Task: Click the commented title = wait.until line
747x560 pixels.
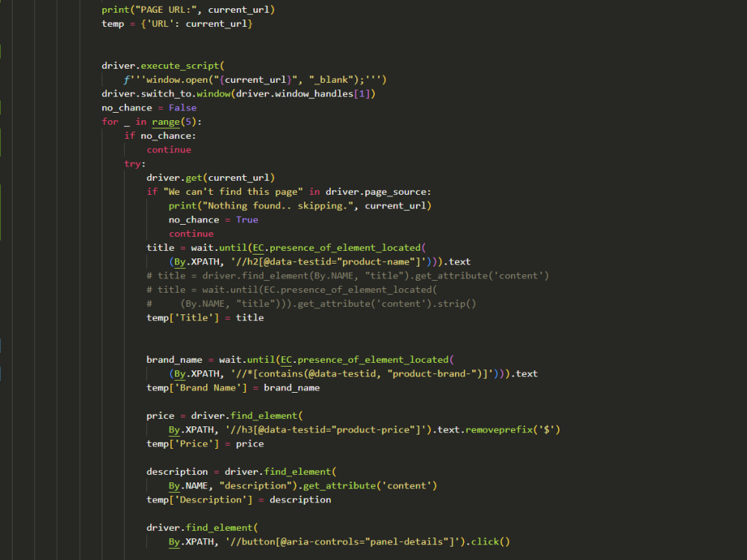Action: (291, 290)
